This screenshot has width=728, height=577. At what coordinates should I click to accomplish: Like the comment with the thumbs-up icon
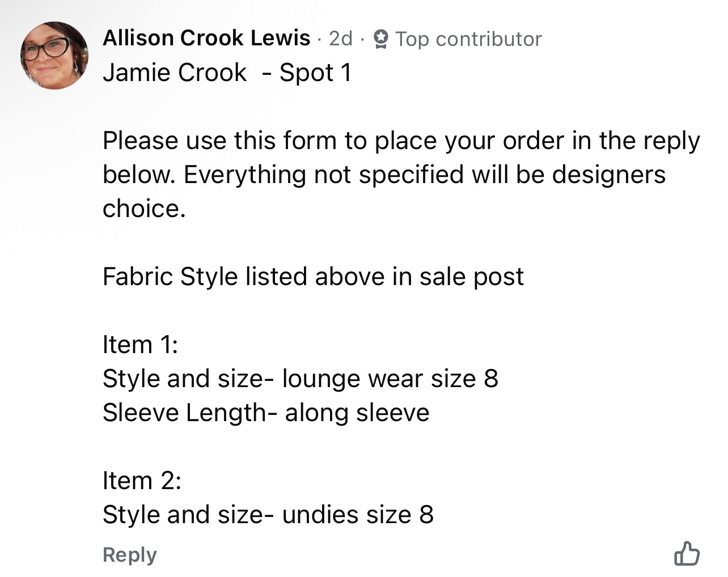(687, 554)
